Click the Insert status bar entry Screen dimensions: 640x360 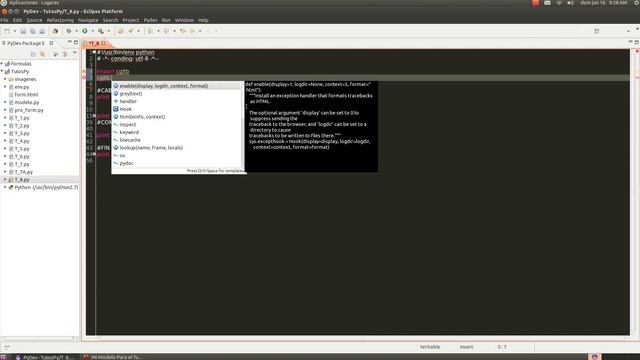(466, 347)
